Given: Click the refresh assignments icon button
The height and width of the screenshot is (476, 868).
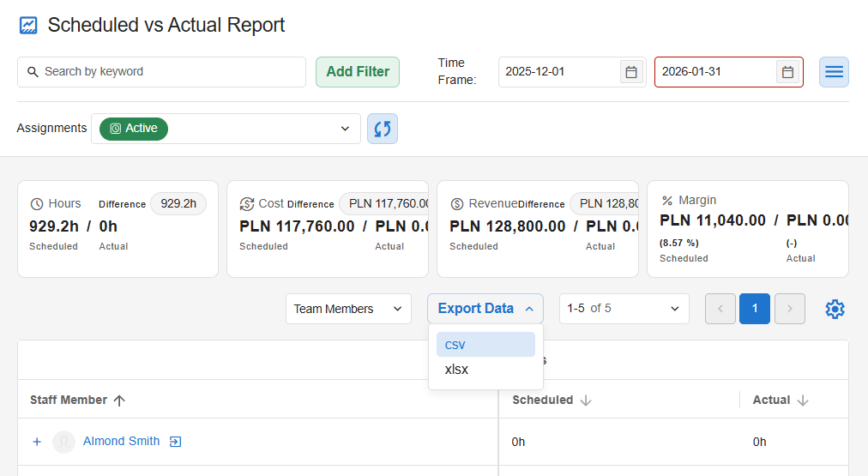Looking at the screenshot, I should click(382, 129).
